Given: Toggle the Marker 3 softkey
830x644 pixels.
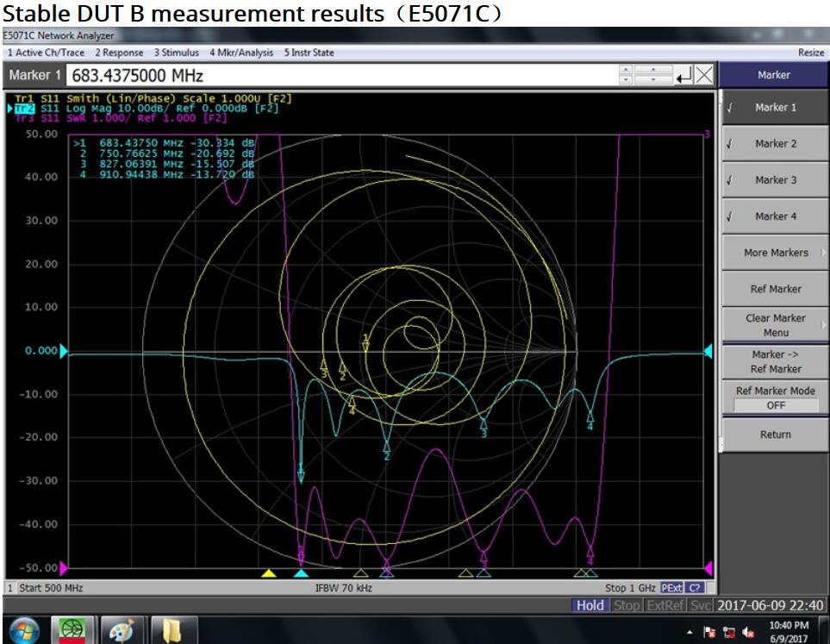Looking at the screenshot, I should tap(775, 180).
